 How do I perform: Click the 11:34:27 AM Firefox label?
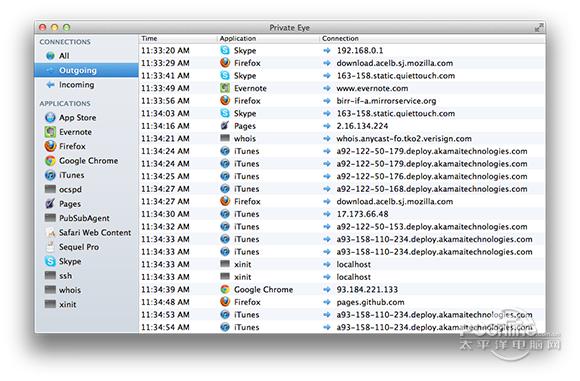pos(247,202)
